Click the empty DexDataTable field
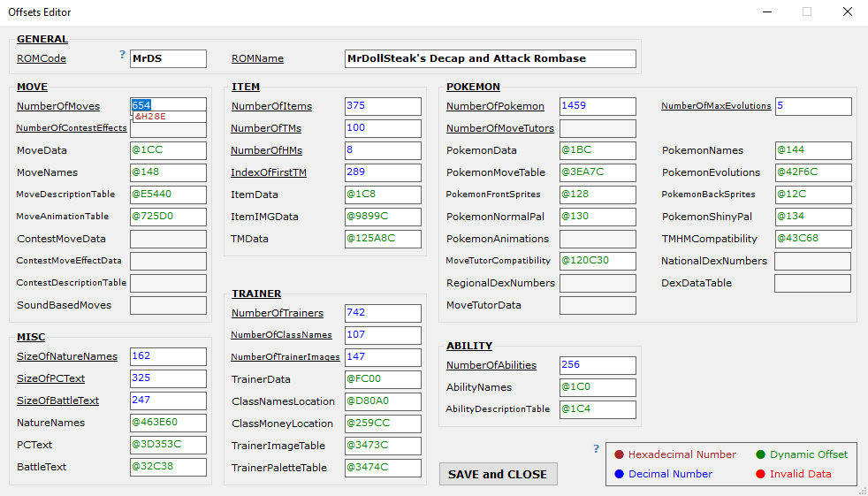Viewport: 868px width, 496px height. coord(811,283)
